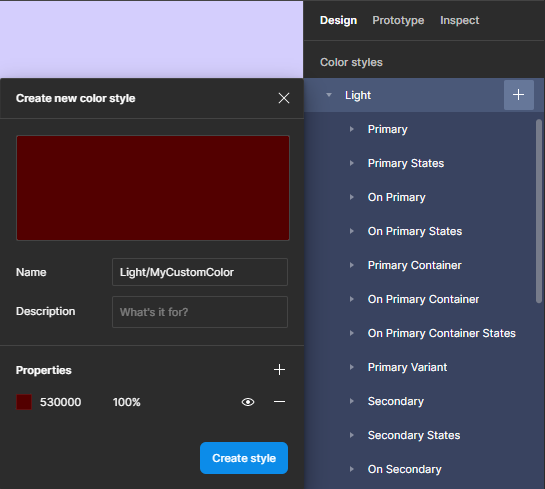Close the Create new color style dialog

point(284,98)
